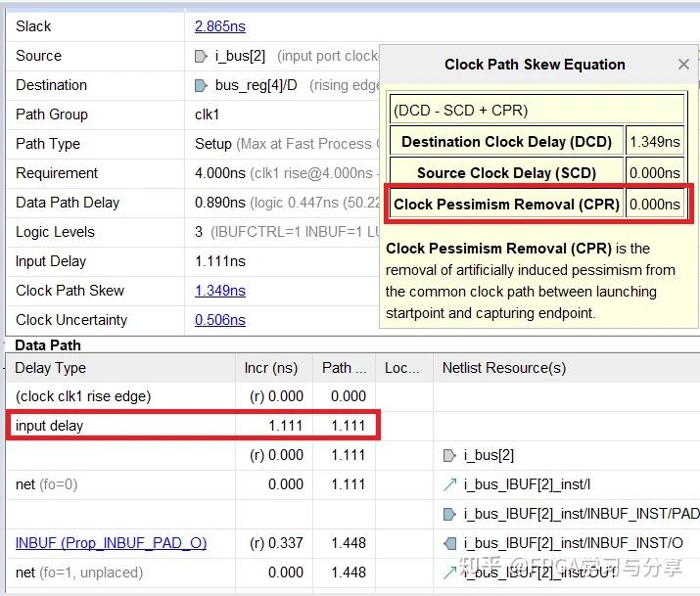Click the pin icon beside INBUF_INST/PAD
The height and width of the screenshot is (596, 700).
pyautogui.click(x=449, y=514)
